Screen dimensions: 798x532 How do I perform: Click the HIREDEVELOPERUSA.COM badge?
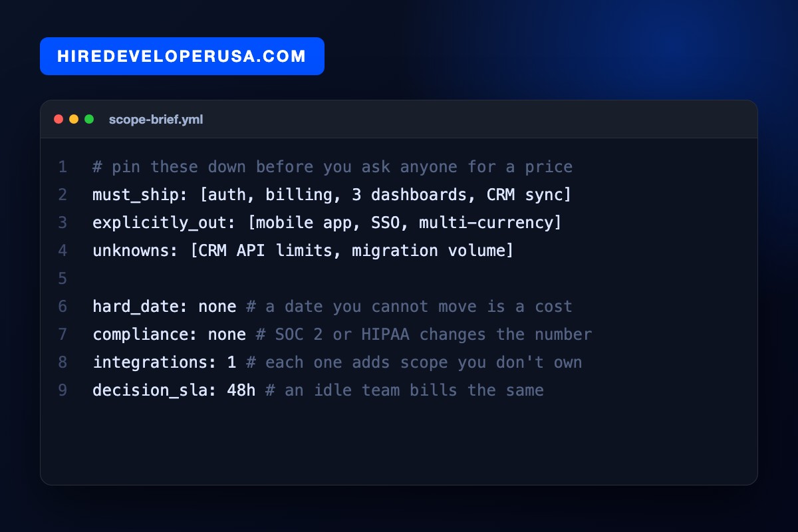coord(182,56)
